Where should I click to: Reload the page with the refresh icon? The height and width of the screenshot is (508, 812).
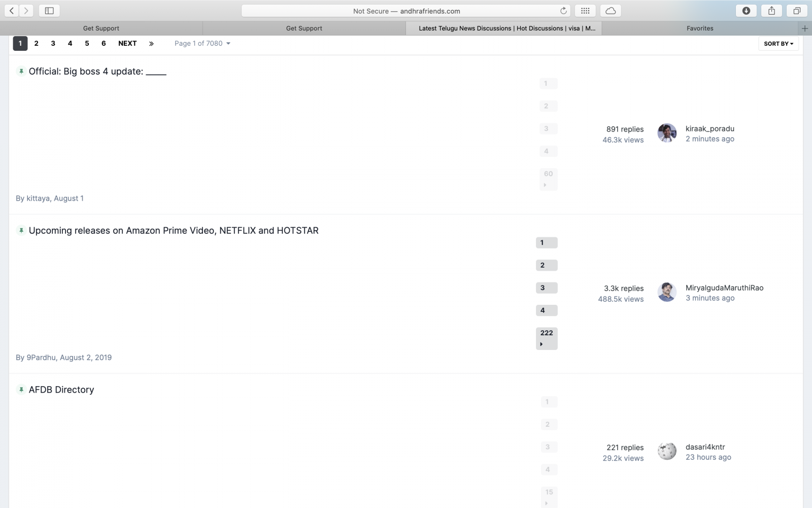pyautogui.click(x=563, y=11)
